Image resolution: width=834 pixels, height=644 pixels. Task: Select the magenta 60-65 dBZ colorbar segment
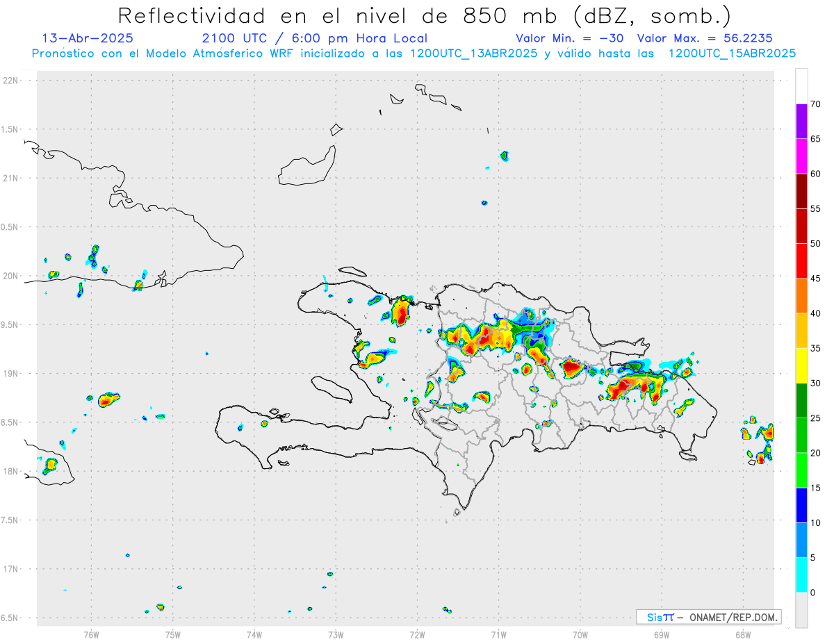coord(801,156)
